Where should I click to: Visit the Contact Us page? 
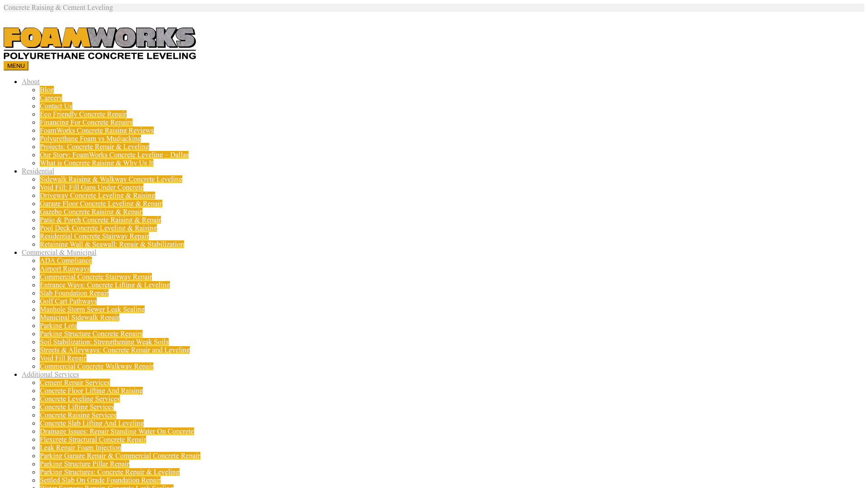pos(56,106)
